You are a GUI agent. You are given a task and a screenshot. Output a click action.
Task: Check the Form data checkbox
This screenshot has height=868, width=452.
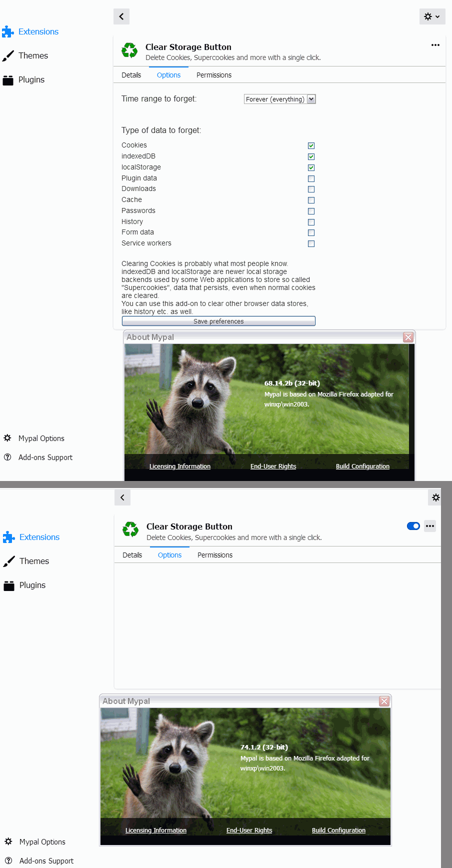tap(311, 232)
